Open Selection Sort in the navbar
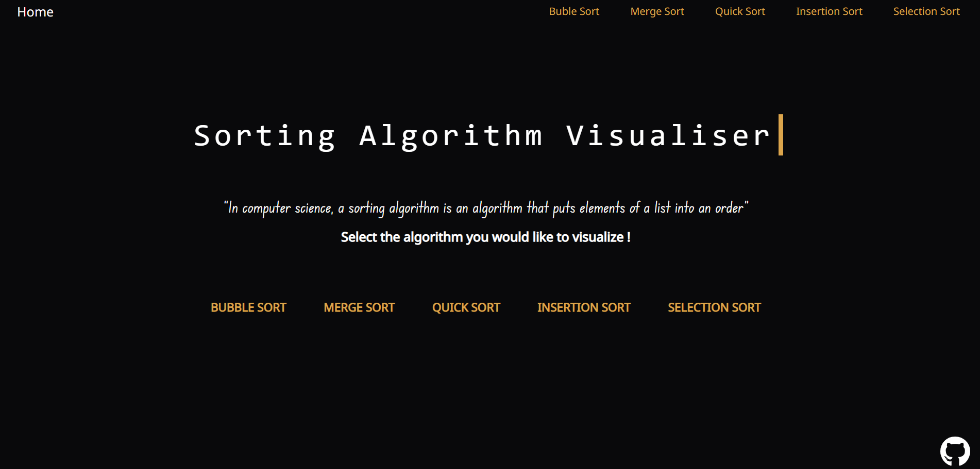Viewport: 980px width, 469px height. [x=926, y=11]
